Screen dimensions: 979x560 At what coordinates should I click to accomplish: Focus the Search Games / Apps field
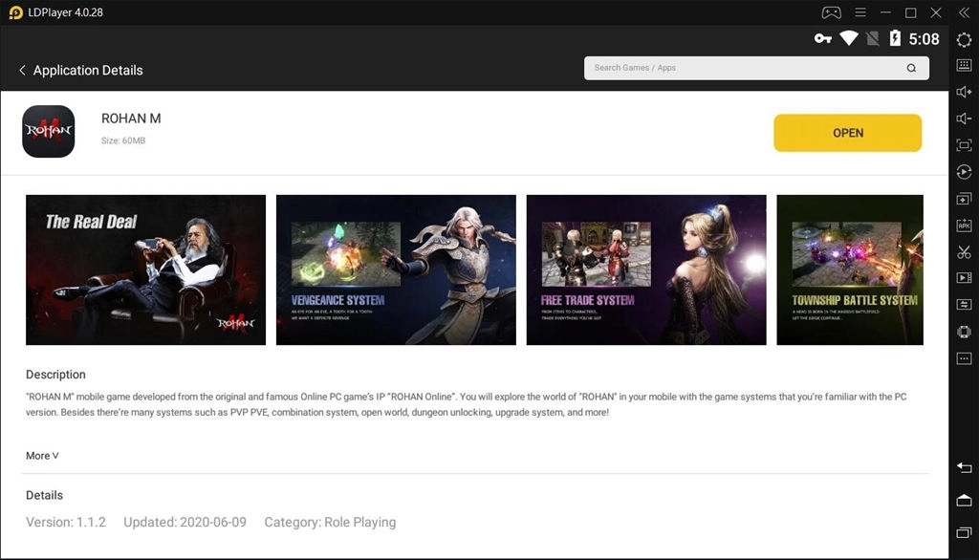756,68
